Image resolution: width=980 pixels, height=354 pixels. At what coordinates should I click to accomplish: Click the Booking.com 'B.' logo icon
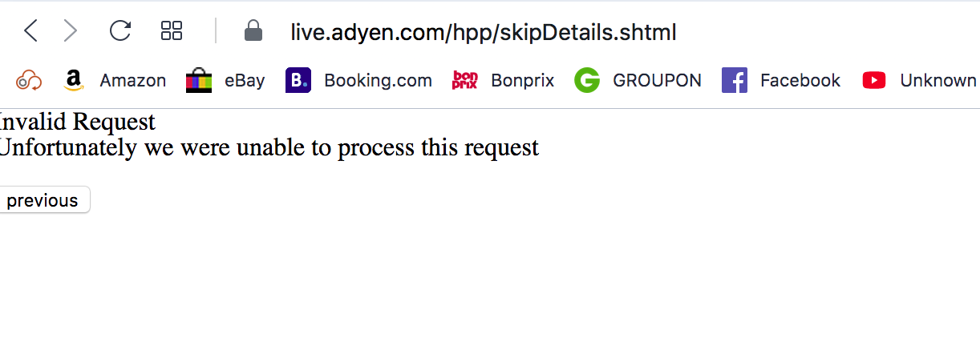tap(298, 80)
